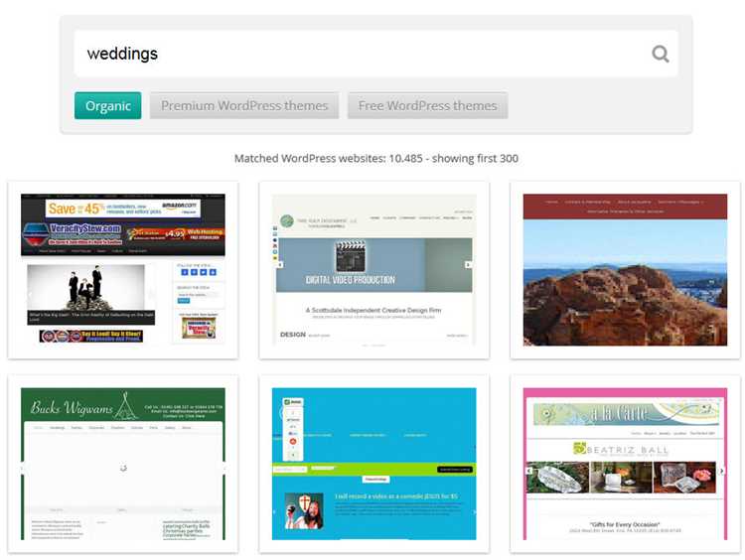Select the Organic filter button
745x560 pixels.
tap(108, 105)
